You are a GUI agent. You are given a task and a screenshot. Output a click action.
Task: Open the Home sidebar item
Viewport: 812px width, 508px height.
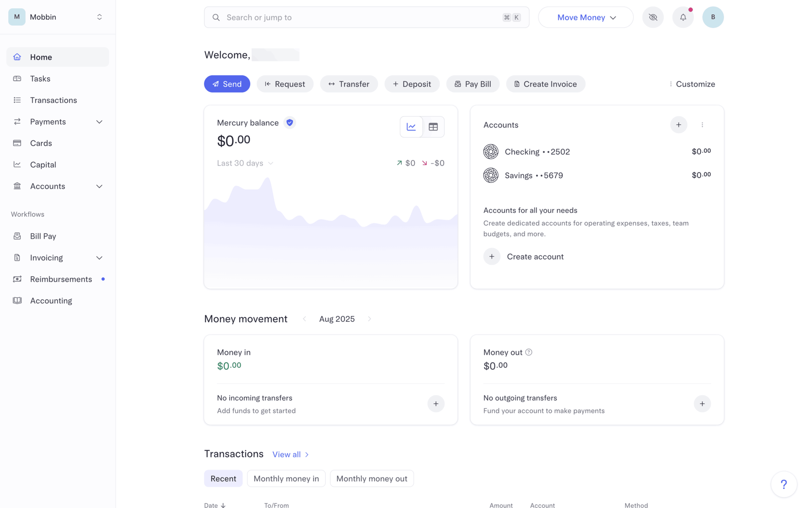[x=58, y=57]
